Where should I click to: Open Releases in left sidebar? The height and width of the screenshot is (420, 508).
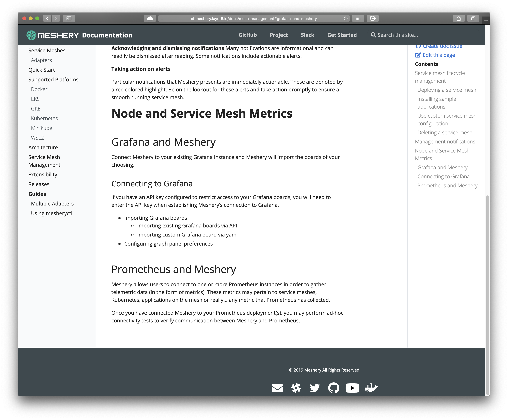coord(39,184)
